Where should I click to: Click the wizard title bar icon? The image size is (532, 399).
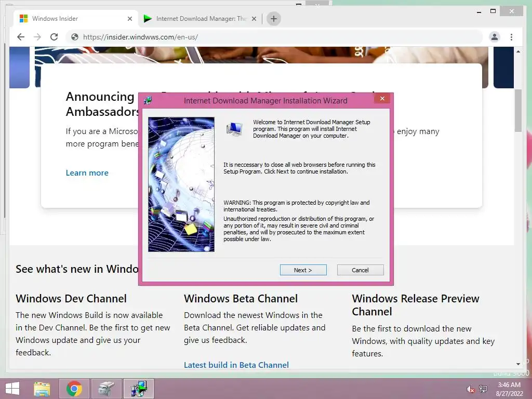click(x=148, y=100)
